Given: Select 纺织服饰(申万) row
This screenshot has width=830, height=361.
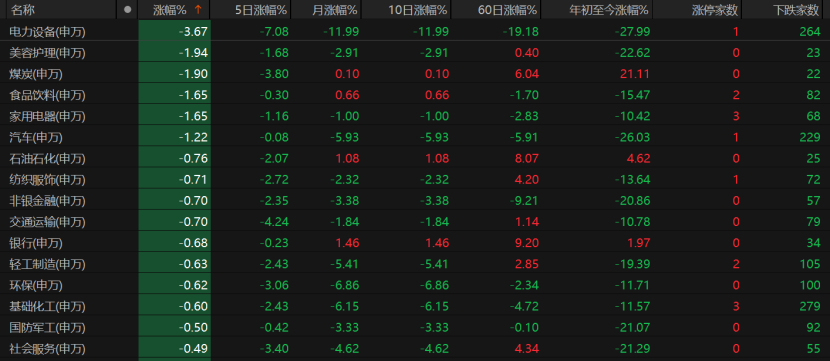Looking at the screenshot, I should coord(415,179).
